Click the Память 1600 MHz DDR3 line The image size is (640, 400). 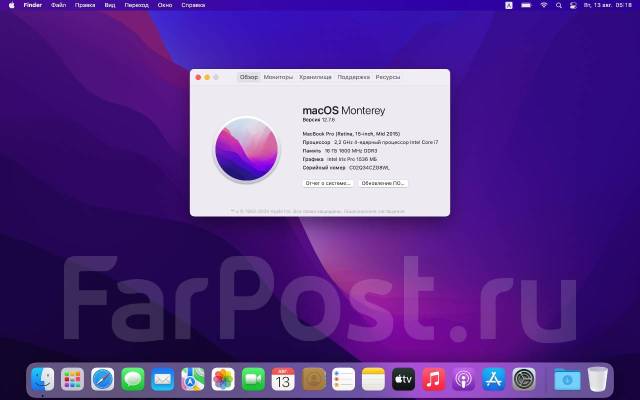pyautogui.click(x=340, y=151)
